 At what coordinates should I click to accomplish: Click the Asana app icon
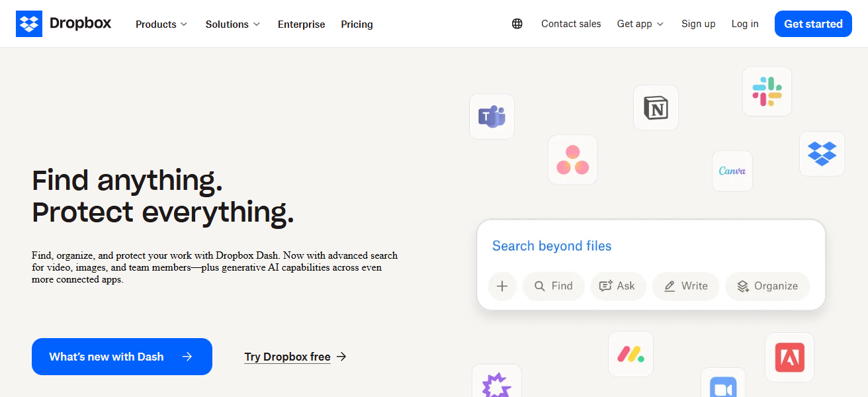point(573,159)
